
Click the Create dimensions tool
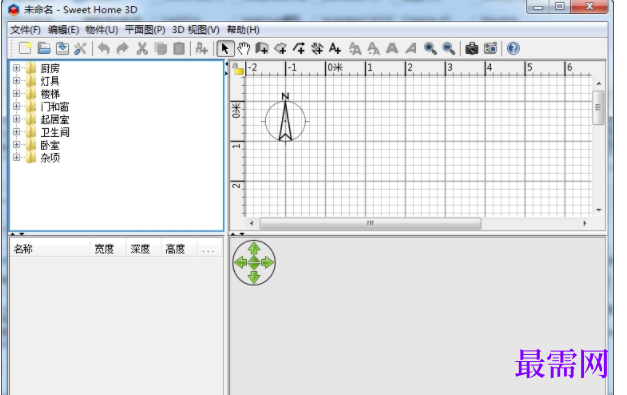(x=317, y=49)
